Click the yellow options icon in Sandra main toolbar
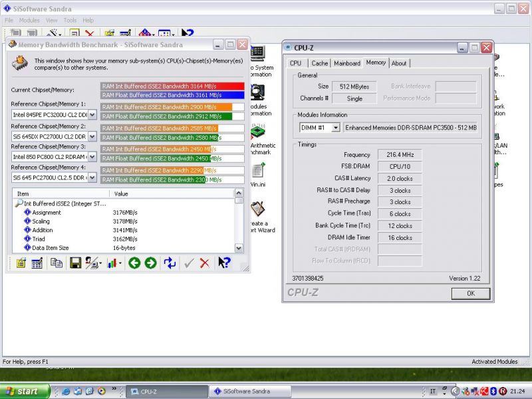Viewport: 532px width, 399px height. [x=109, y=33]
